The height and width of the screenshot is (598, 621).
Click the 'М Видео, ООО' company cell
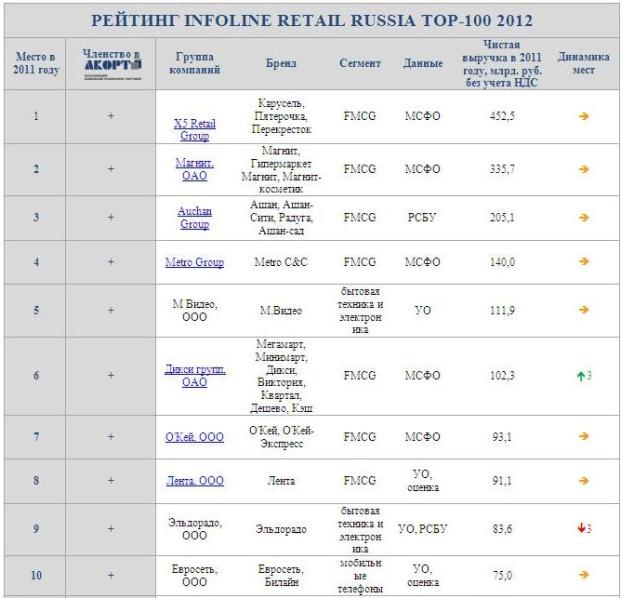[x=194, y=310]
